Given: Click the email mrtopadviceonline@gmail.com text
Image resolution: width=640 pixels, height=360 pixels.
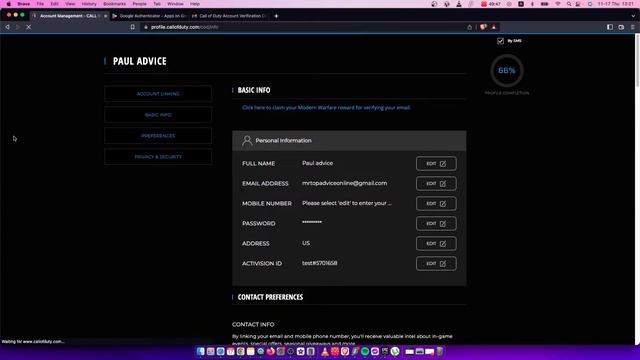Looking at the screenshot, I should 344,183.
